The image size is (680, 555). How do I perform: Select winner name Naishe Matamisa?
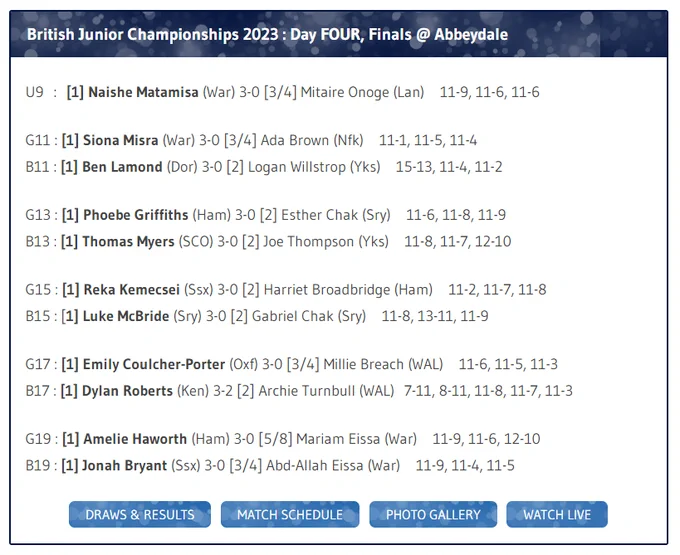(x=143, y=92)
